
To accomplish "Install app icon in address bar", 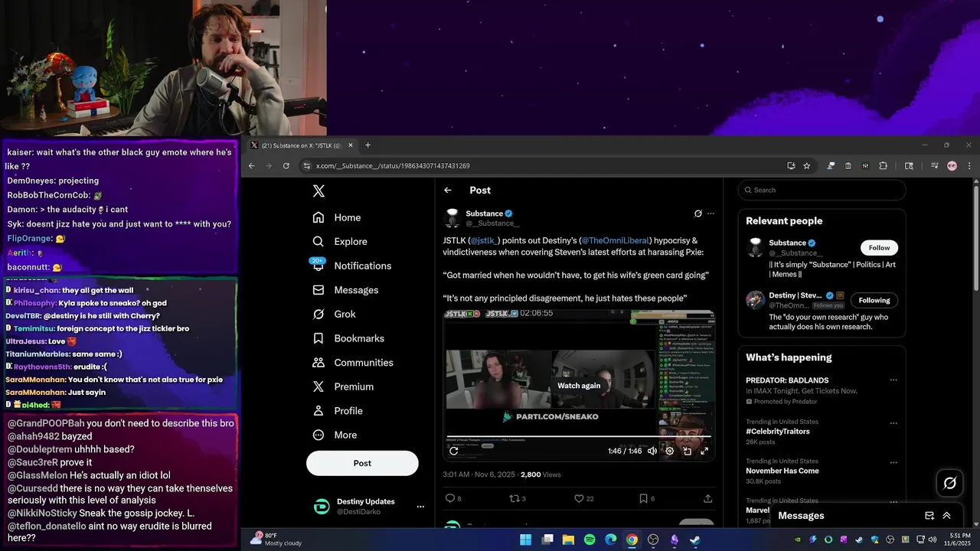I will (791, 166).
